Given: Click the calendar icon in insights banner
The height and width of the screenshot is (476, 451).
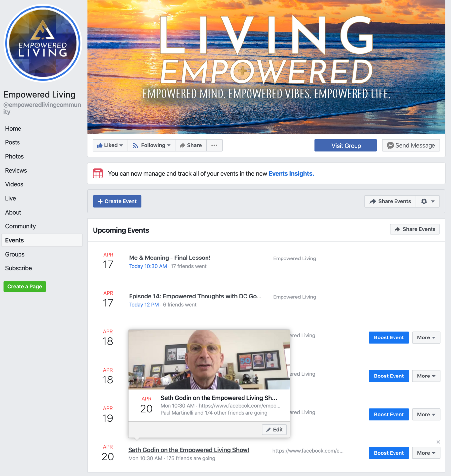Looking at the screenshot, I should coord(98,173).
